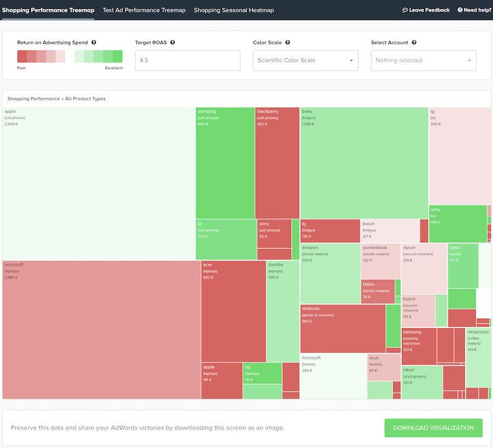Click the Need help question mark icon

(x=459, y=10)
